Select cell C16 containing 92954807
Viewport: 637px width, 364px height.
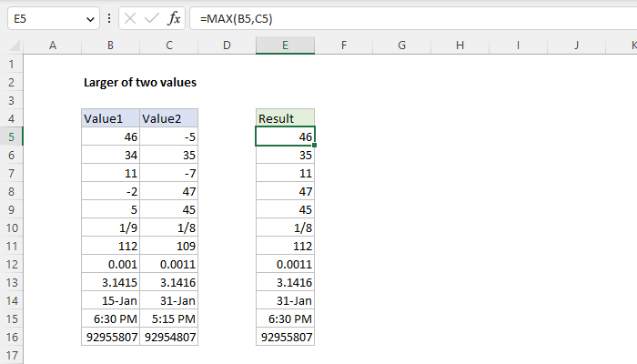pos(169,338)
